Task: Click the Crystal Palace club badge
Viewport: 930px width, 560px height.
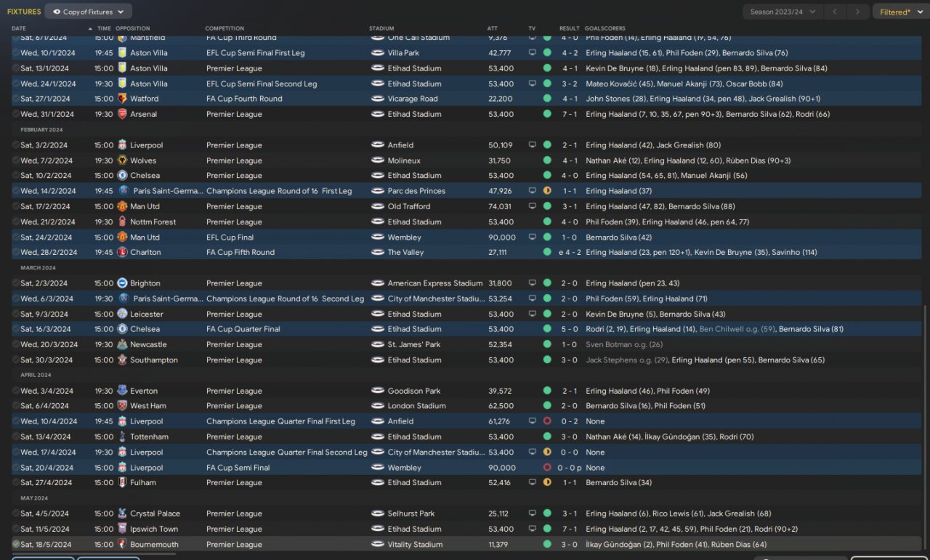Action: (x=121, y=514)
